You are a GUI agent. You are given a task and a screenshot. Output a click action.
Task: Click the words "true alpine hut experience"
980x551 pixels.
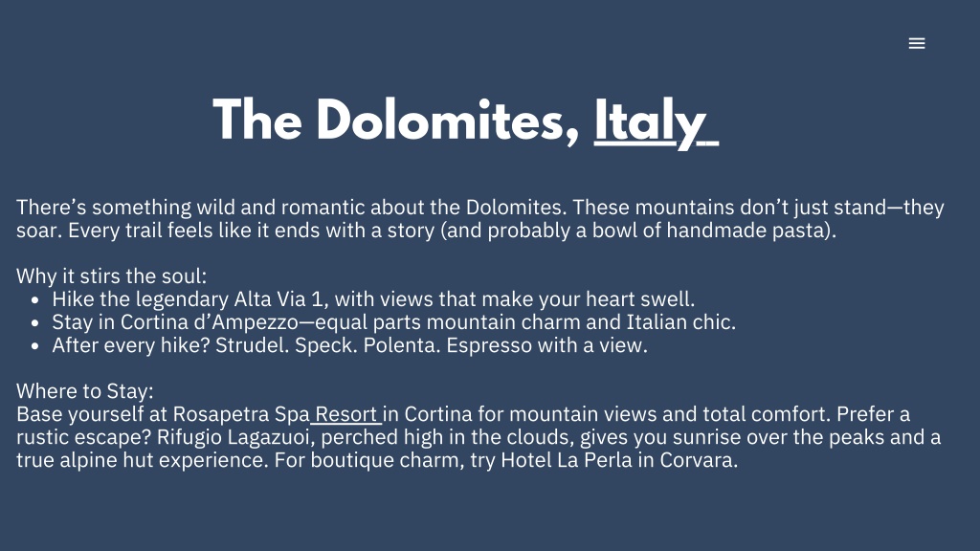[142, 460]
